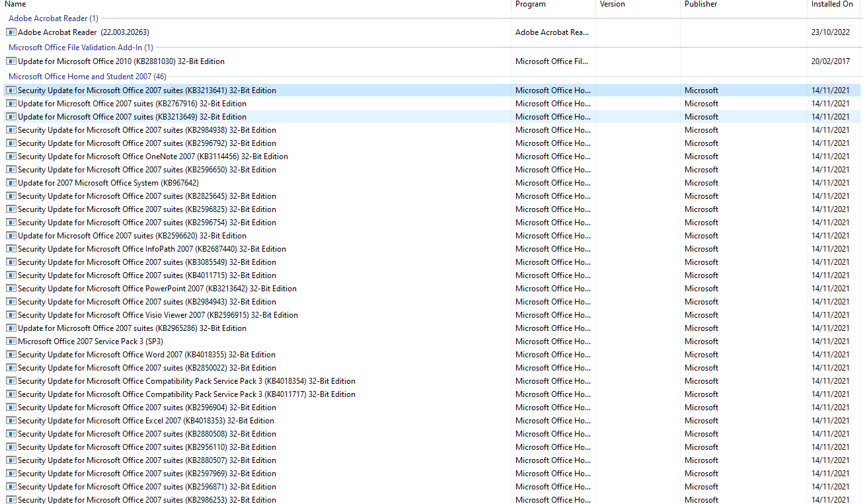
Task: Click icon next to Update KB3213649
Action: click(11, 116)
